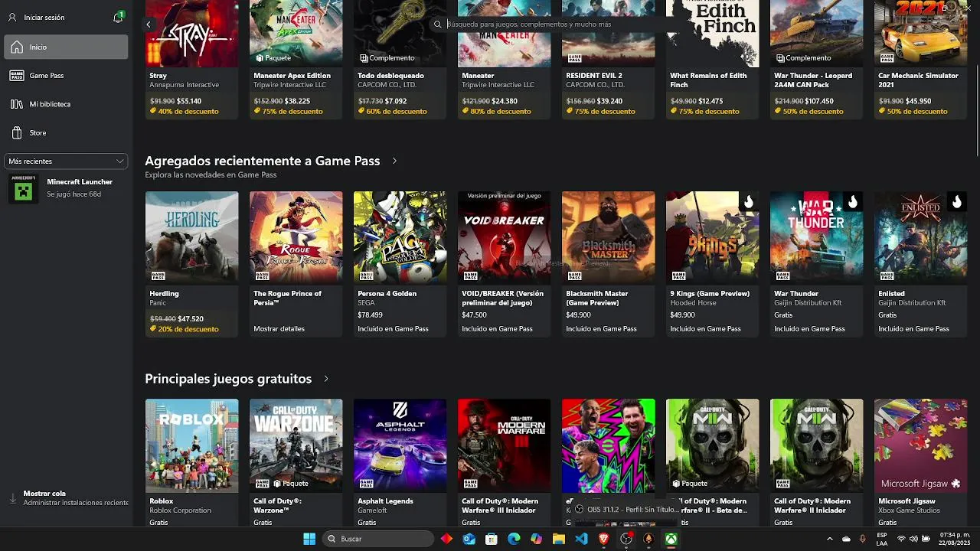Open Persona 4 Golden cover art
The height and width of the screenshot is (551, 980).
[x=400, y=237]
